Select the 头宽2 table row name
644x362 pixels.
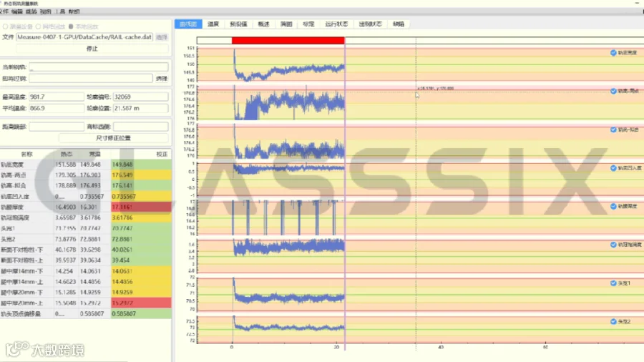point(8,239)
